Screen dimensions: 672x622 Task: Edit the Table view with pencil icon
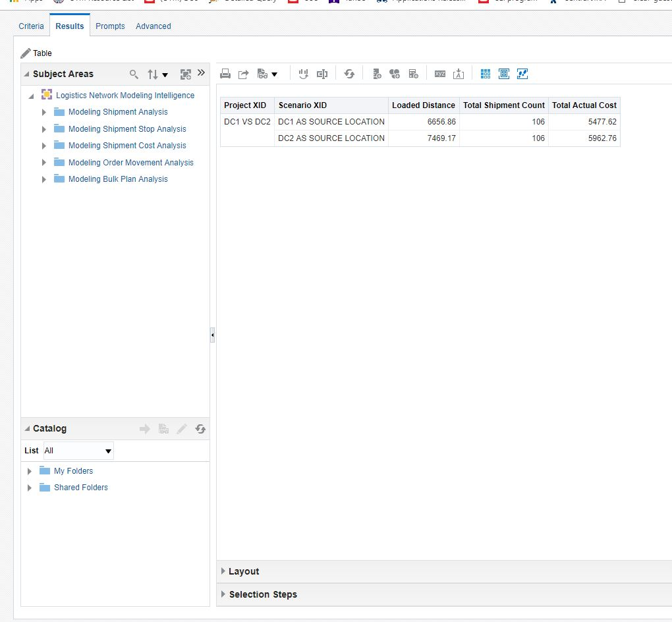tap(26, 53)
